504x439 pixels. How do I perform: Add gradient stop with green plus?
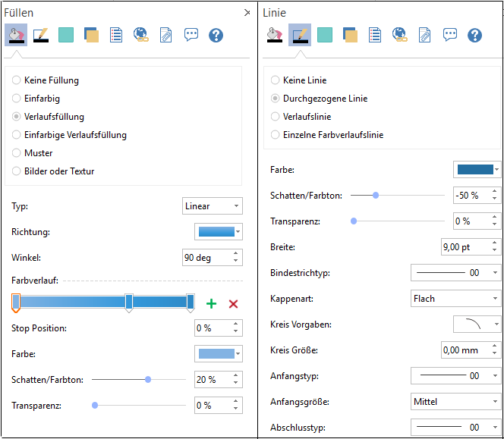(211, 303)
